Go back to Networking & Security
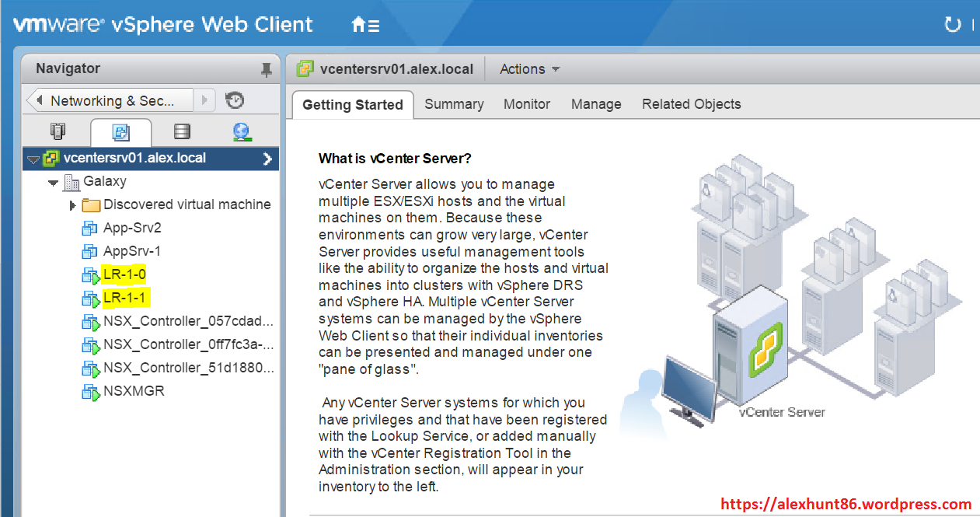The image size is (980, 517). [111, 100]
